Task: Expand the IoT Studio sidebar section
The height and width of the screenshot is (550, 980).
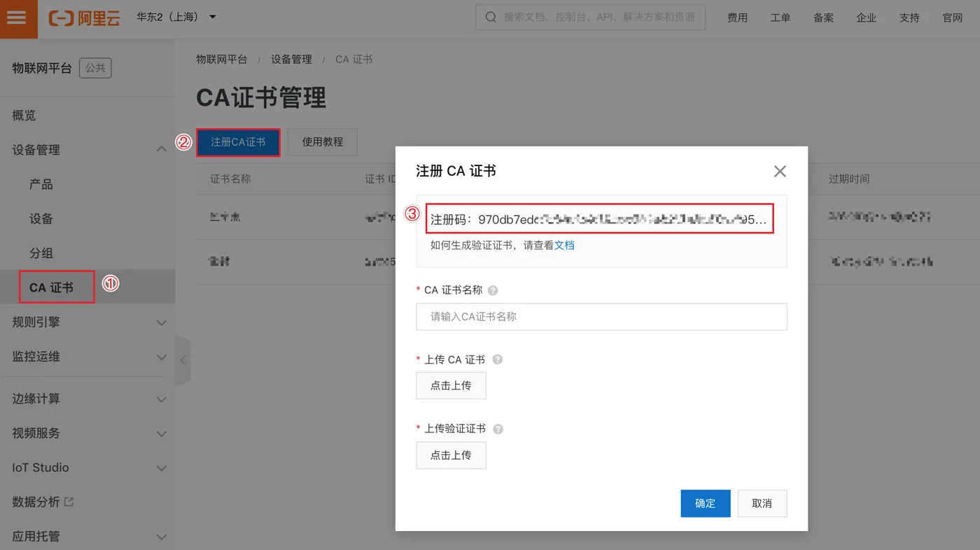Action: coord(87,467)
